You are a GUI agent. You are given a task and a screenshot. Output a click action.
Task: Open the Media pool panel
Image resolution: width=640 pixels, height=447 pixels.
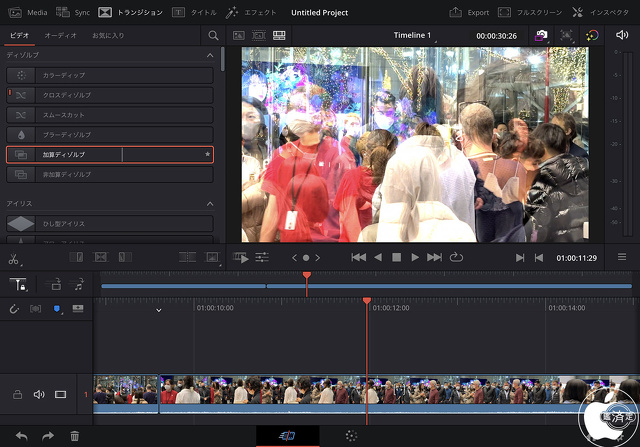(27, 13)
